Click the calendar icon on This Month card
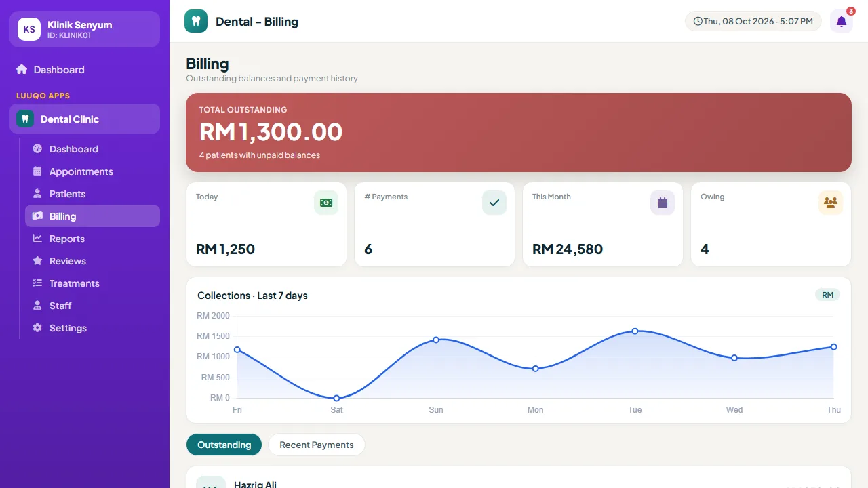The width and height of the screenshot is (868, 488). [x=663, y=203]
